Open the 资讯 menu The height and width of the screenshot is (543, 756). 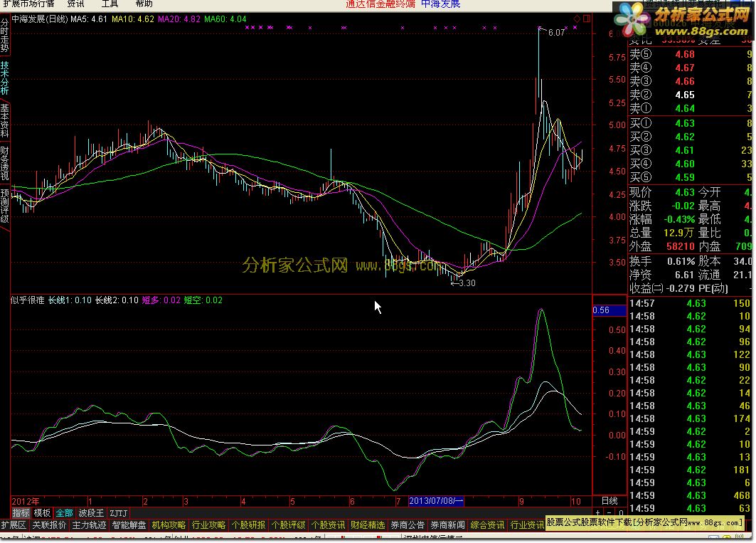tap(75, 4)
